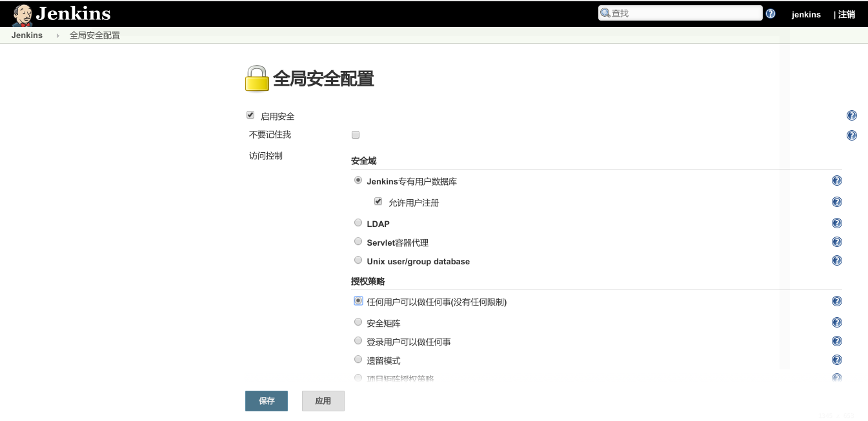This screenshot has width=868, height=421.
Task: Show help for 不要记住我 option
Action: (x=851, y=135)
